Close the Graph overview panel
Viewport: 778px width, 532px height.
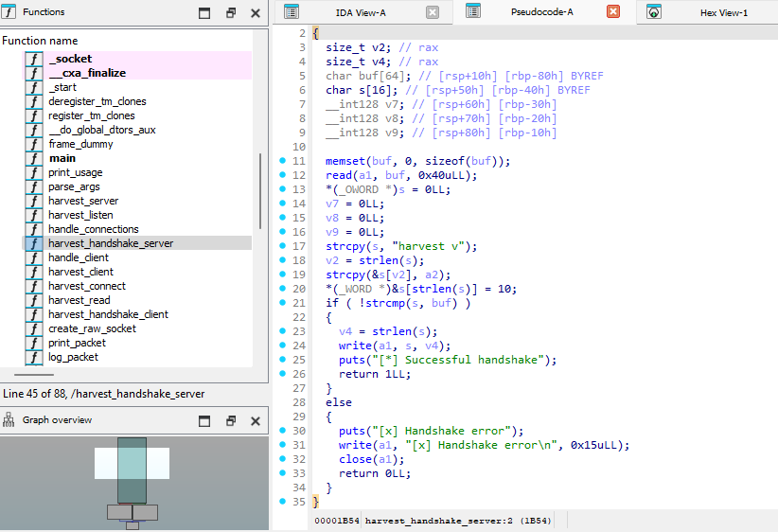pos(255,420)
